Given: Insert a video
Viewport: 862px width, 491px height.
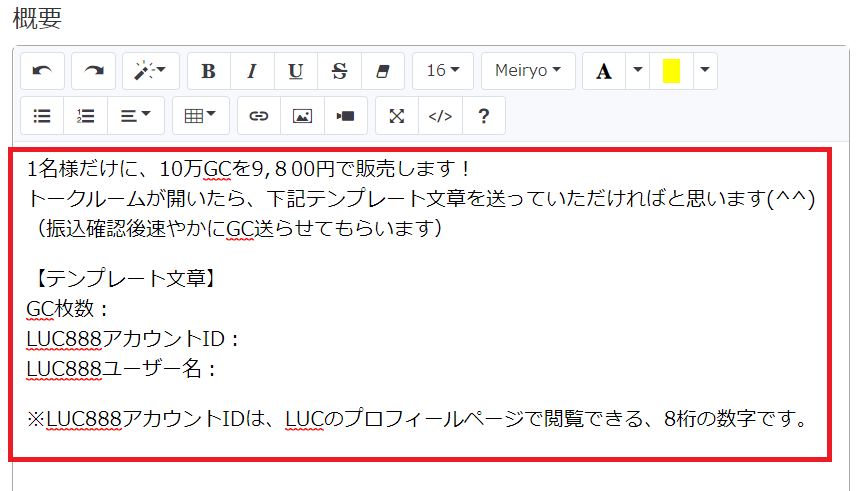Looking at the screenshot, I should [x=346, y=116].
